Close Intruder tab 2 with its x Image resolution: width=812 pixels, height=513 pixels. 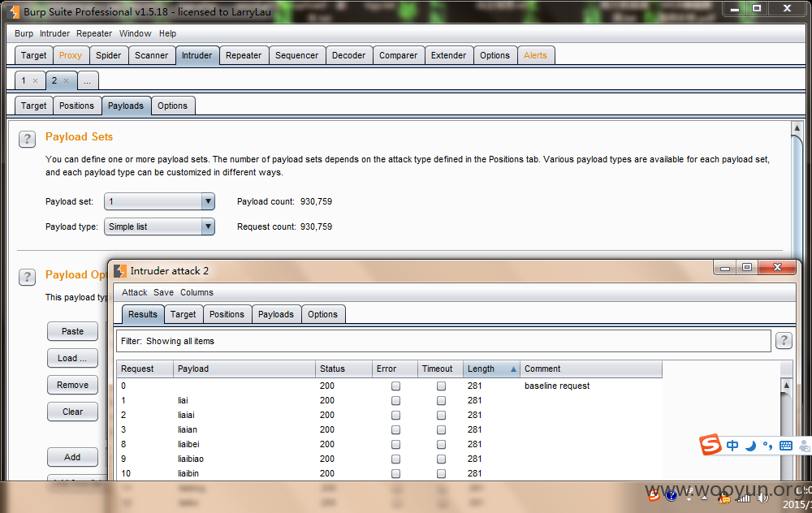coord(66,80)
